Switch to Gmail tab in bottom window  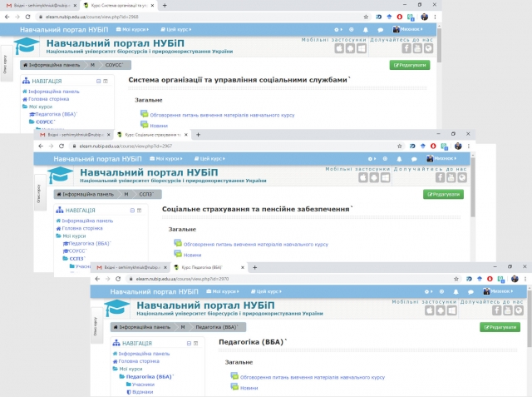point(131,268)
